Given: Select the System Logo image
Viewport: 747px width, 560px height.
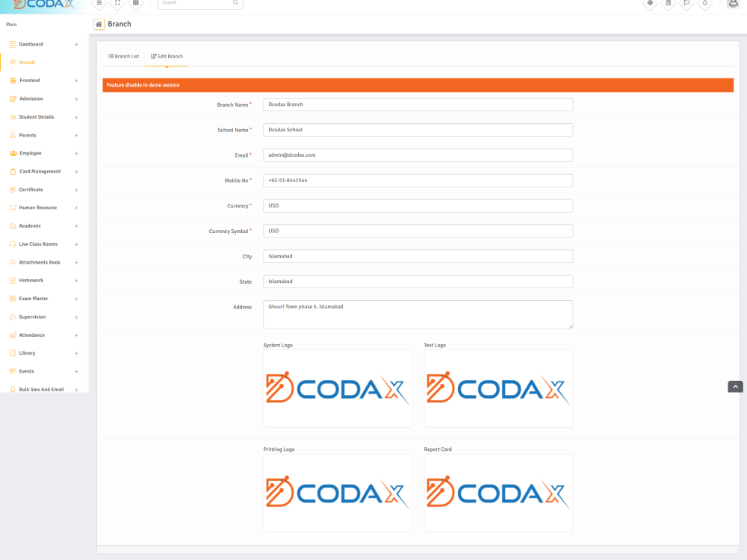Looking at the screenshot, I should 338,388.
